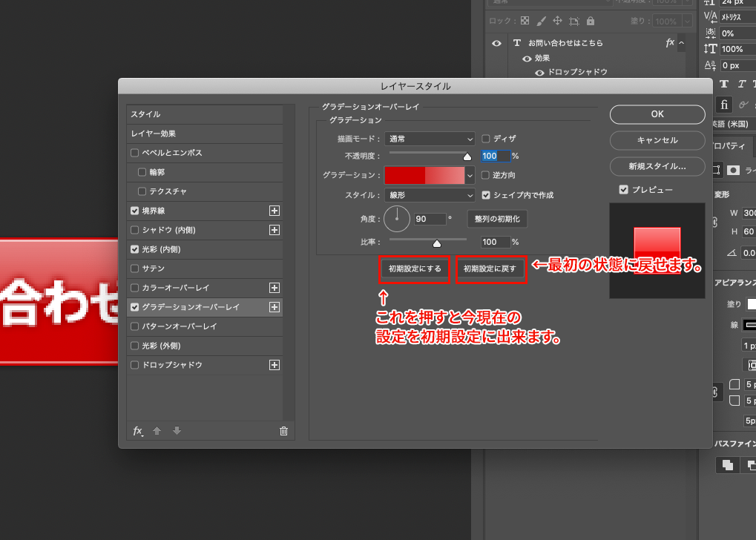Click the lock image pixels brush icon
Screen dimensions: 756x540
542,21
